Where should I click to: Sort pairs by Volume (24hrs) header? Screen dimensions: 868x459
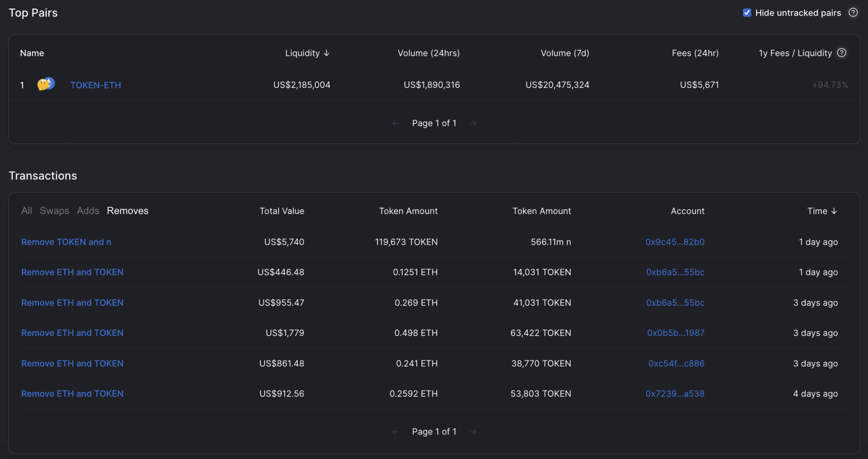[x=428, y=53]
